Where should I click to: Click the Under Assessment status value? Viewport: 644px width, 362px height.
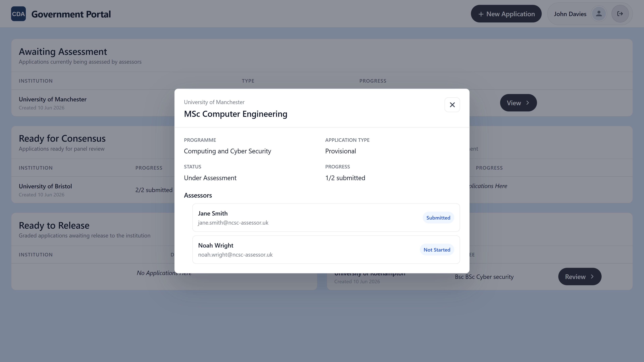[x=210, y=178]
